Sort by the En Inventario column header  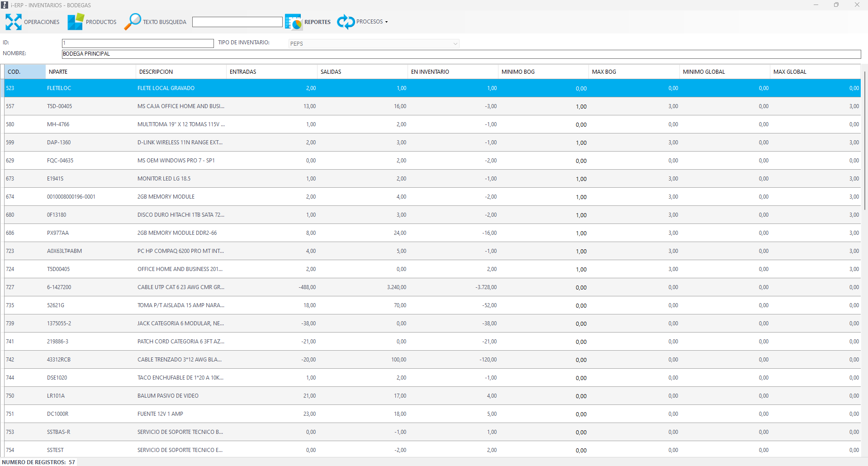coord(452,71)
